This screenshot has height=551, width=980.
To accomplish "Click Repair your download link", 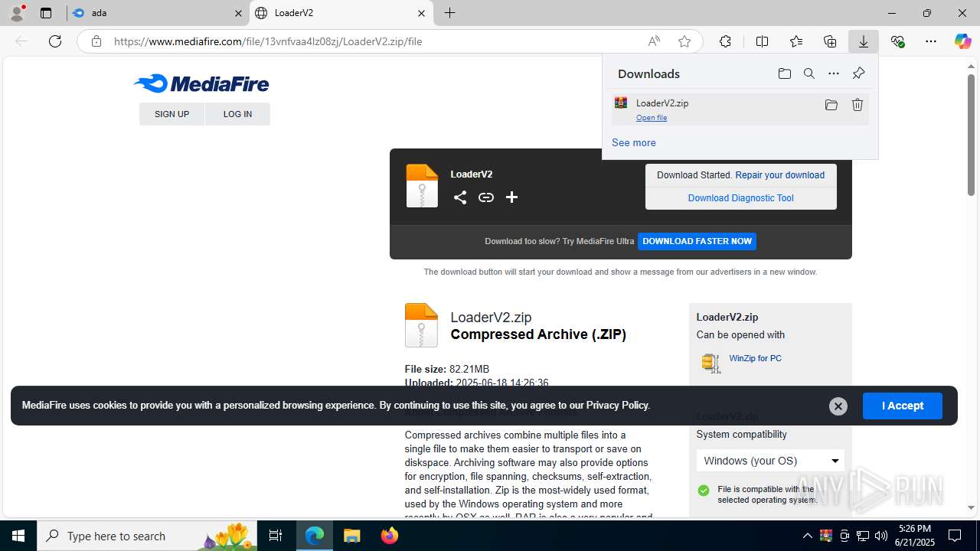I will (x=779, y=175).
